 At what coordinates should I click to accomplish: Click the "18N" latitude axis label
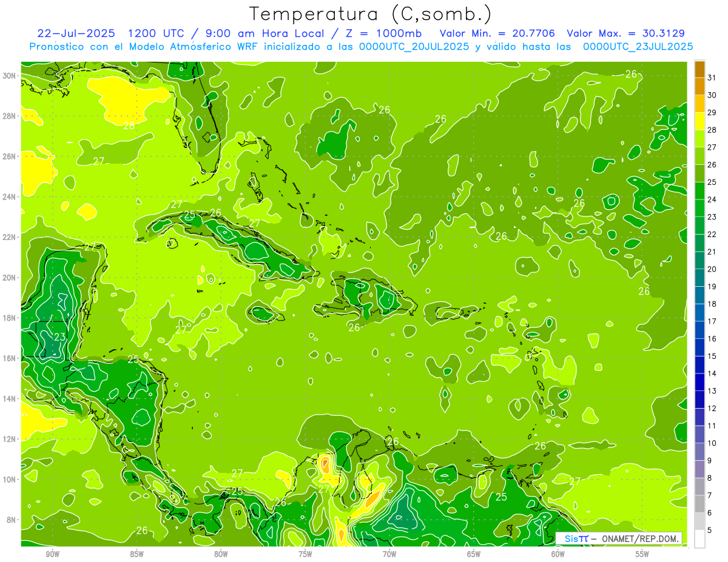(x=9, y=318)
